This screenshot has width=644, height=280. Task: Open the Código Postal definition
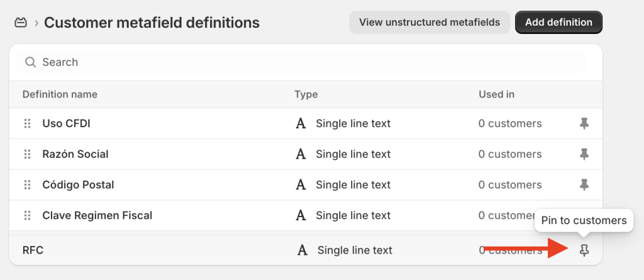coord(78,184)
